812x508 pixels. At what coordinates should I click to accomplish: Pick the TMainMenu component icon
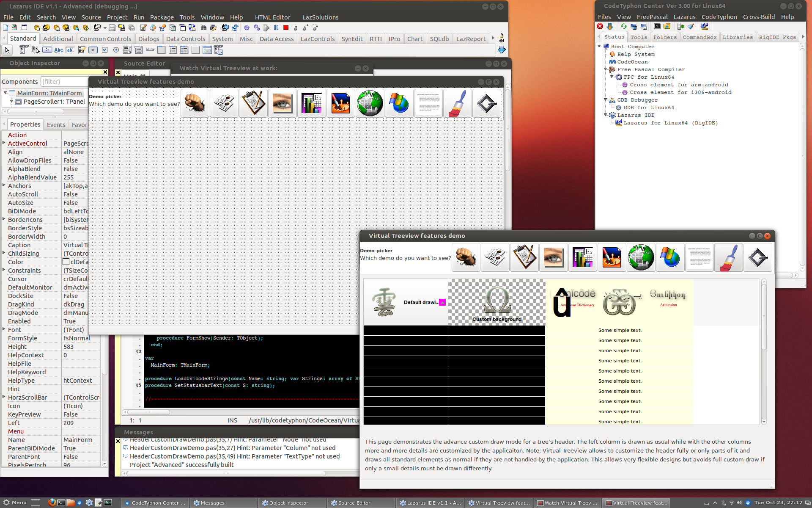pos(24,50)
